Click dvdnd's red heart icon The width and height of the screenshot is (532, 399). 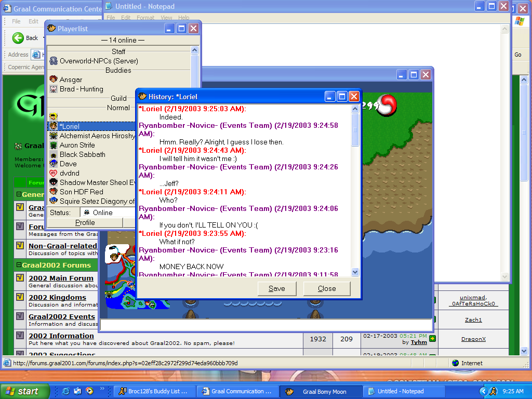(x=53, y=173)
